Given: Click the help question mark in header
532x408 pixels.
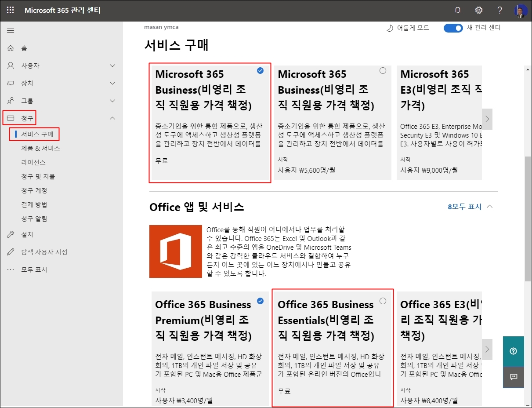Looking at the screenshot, I should click(x=499, y=10).
